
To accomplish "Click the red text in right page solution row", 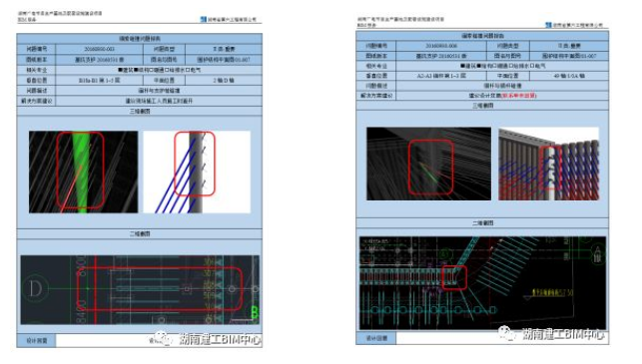I will click(x=519, y=96).
